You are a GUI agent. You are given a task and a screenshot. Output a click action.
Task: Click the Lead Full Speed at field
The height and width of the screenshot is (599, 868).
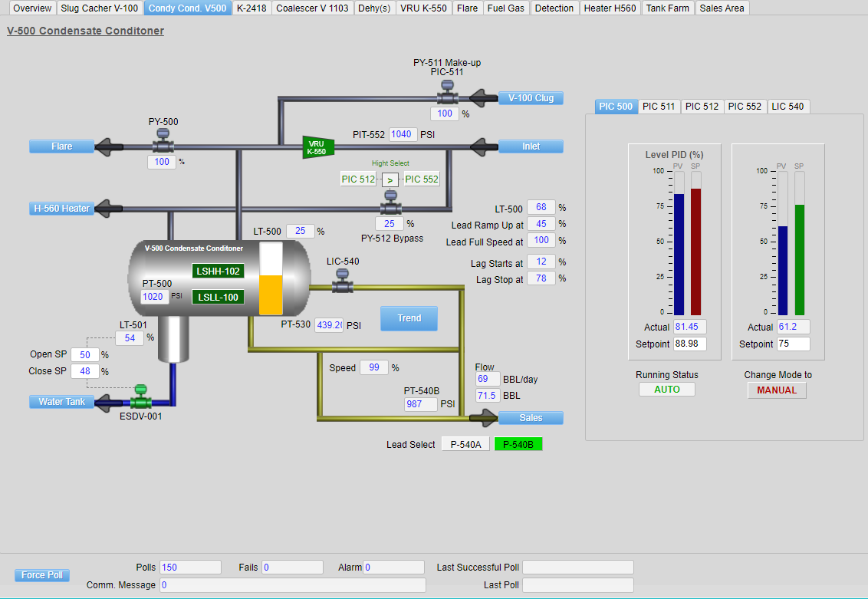pyautogui.click(x=541, y=240)
